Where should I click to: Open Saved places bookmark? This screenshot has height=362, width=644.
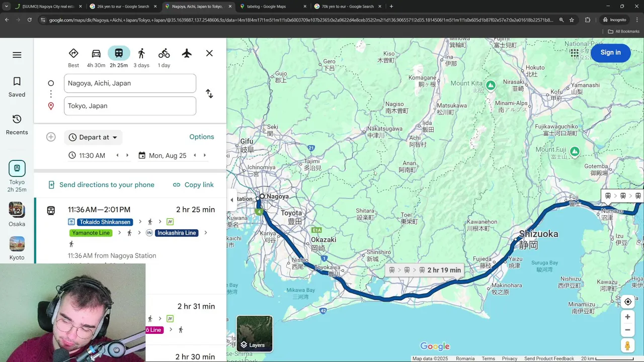click(x=17, y=87)
